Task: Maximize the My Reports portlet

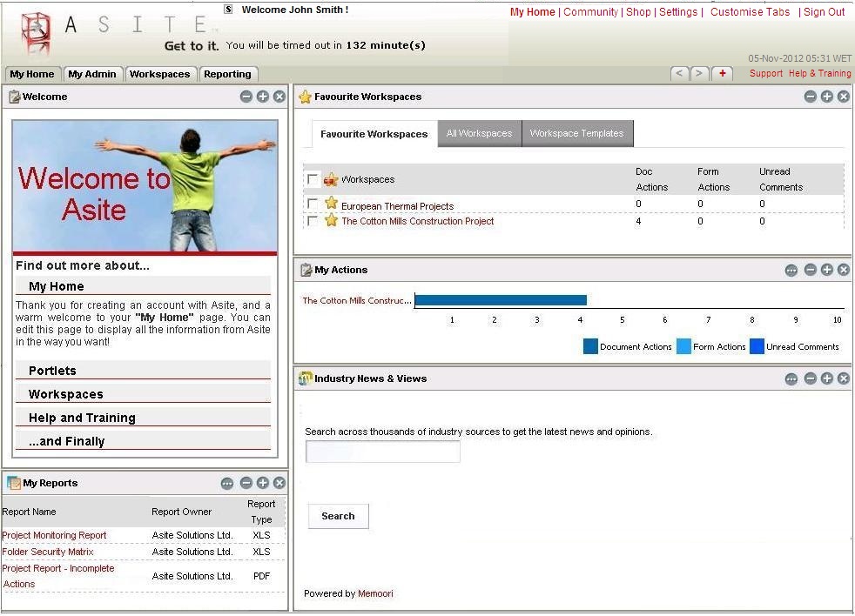Action: click(x=263, y=483)
